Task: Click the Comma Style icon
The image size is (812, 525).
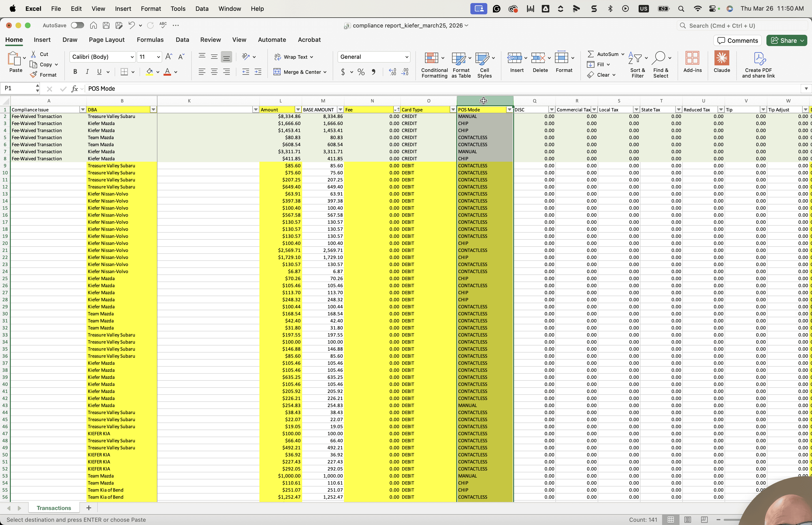Action: click(x=373, y=72)
